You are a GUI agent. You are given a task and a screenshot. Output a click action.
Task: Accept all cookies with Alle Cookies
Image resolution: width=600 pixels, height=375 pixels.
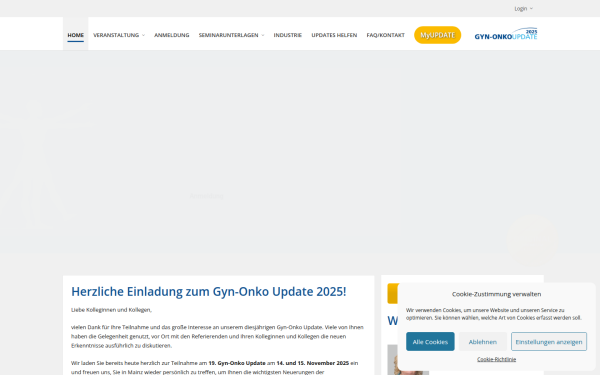click(430, 342)
